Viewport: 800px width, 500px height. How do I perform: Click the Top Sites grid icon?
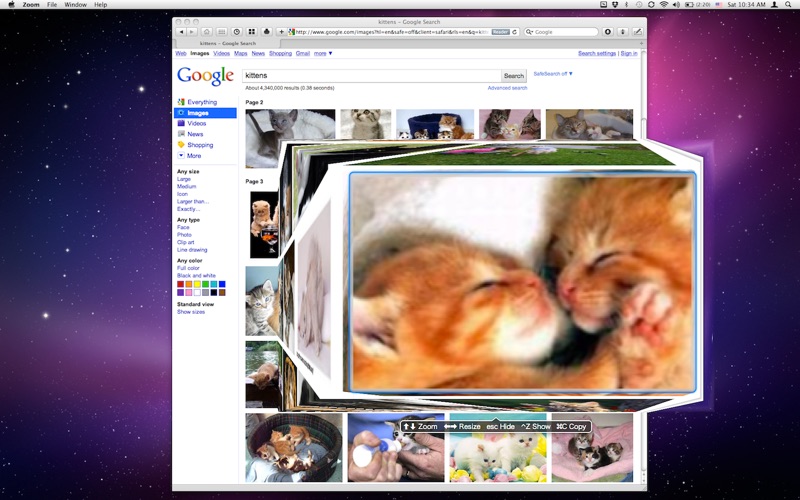point(252,32)
